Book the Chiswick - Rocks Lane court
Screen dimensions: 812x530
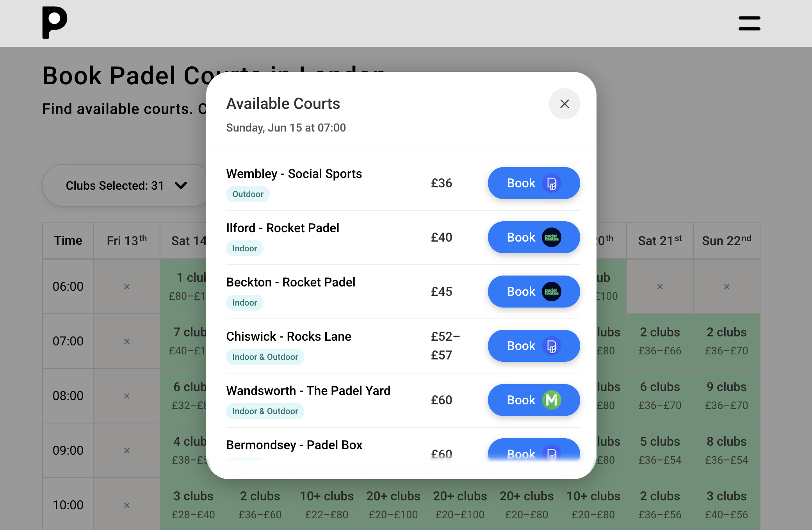pos(534,346)
